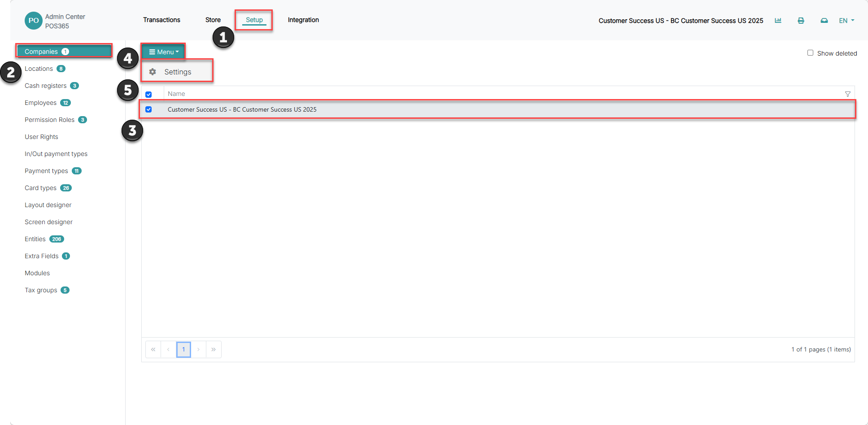Uncheck the Customer Success US row checkbox
The height and width of the screenshot is (425, 868).
click(148, 109)
